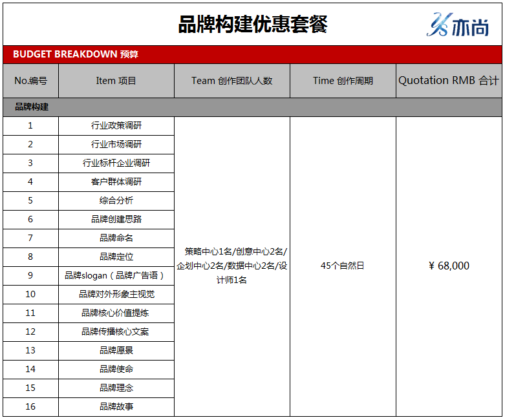This screenshot has width=505, height=420.
Task: Select the 品牌故事 item cell
Action: click(116, 407)
